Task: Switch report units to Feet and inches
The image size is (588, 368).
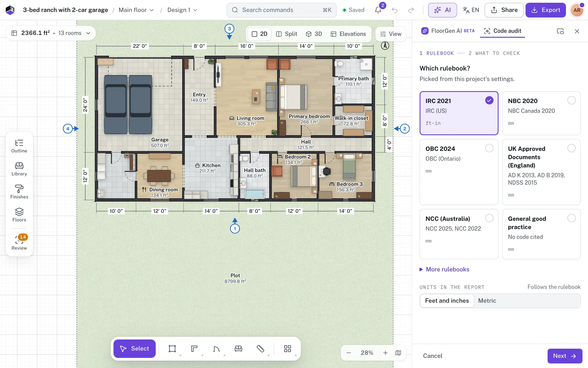Action: coord(447,301)
